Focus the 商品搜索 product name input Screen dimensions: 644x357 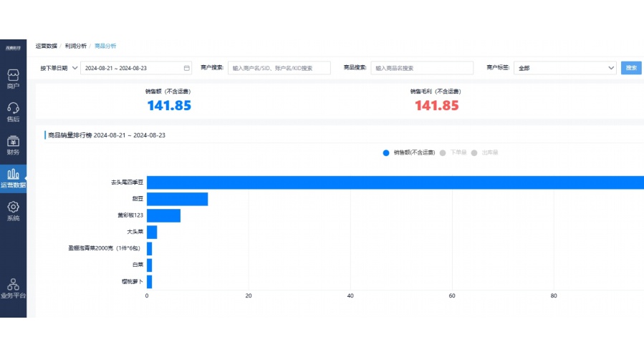[422, 68]
